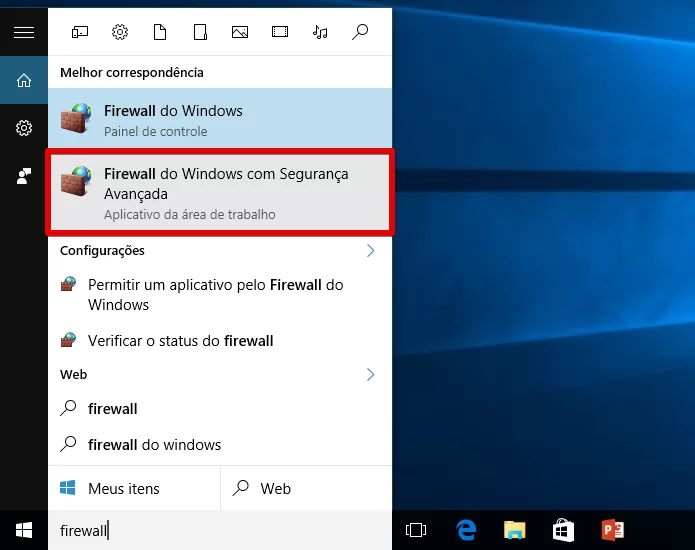Open the Windows Store taskbar icon

563,530
